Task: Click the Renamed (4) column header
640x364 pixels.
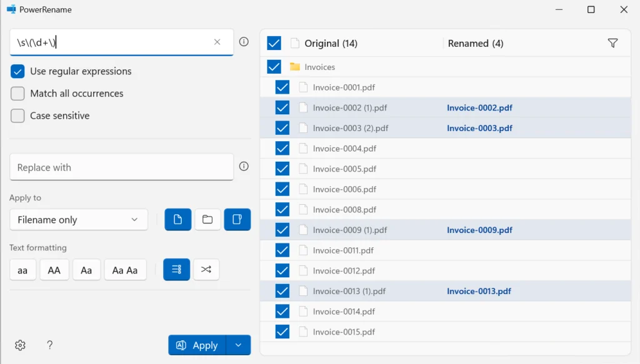Action: pos(476,43)
